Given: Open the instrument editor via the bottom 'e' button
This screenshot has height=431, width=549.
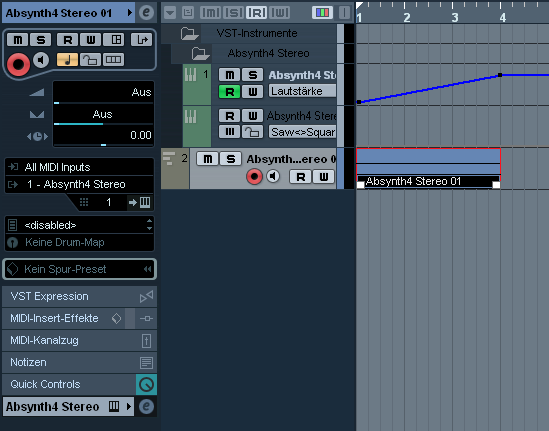Looking at the screenshot, I should tap(146, 406).
